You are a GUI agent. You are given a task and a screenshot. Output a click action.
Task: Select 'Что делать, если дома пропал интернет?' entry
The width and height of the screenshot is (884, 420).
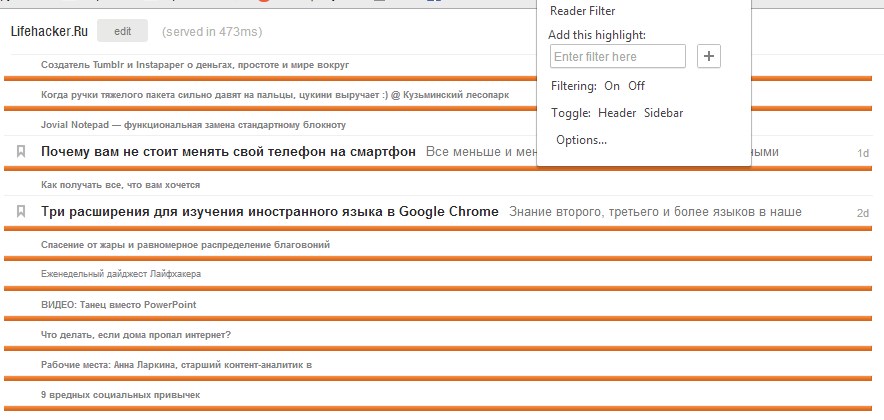(136, 334)
